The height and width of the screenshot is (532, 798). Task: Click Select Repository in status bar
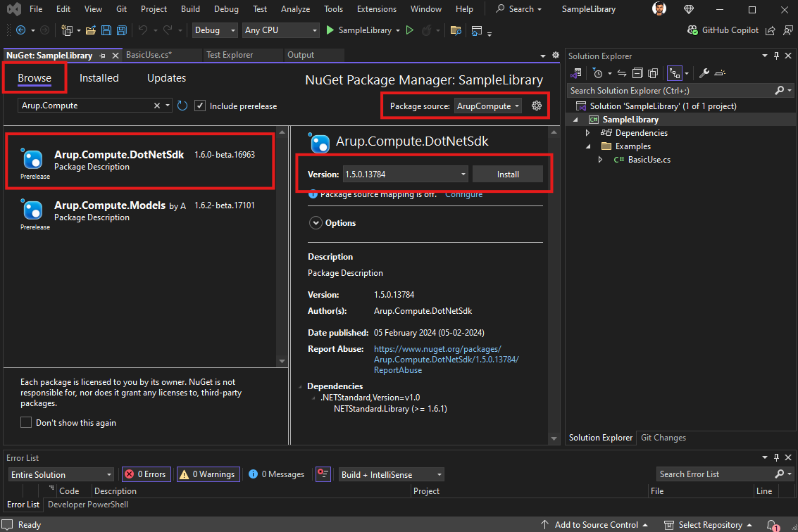[x=710, y=525]
